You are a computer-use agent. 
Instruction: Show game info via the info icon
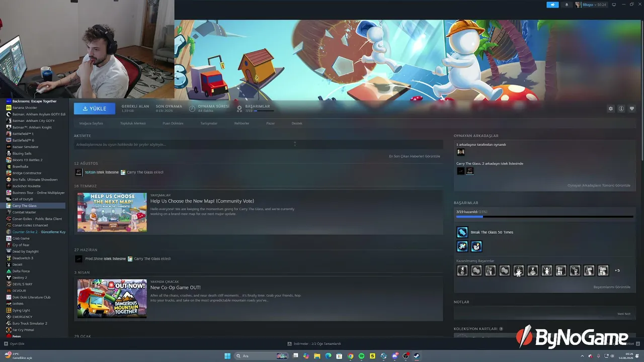click(x=621, y=109)
